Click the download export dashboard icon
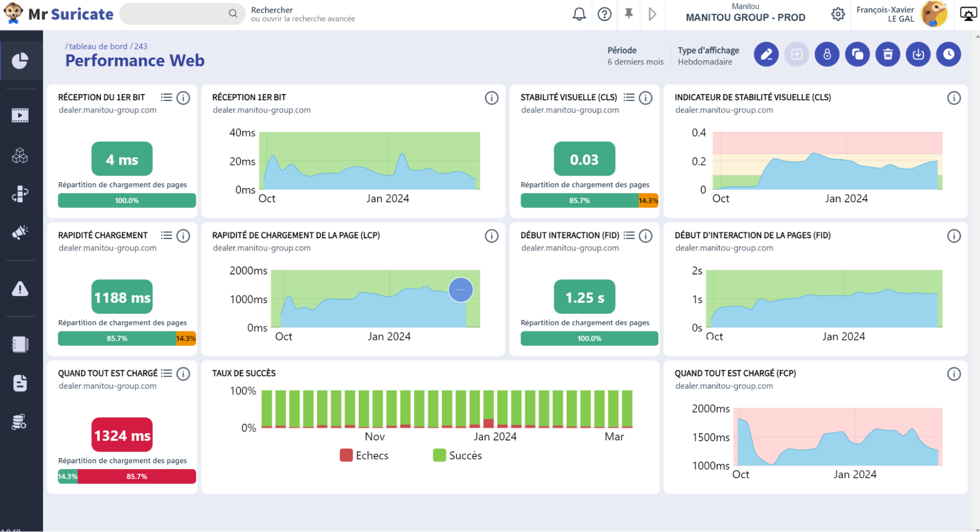Image resolution: width=980 pixels, height=532 pixels. (918, 54)
